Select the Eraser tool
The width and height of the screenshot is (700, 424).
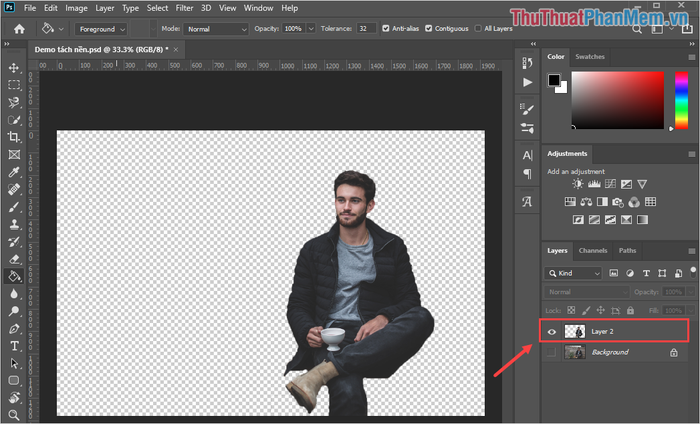point(14,259)
